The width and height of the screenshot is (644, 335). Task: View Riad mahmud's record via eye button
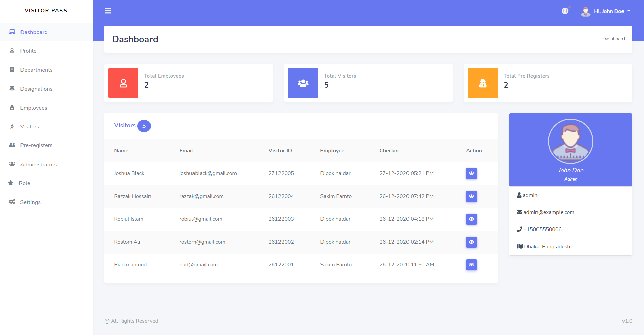tap(471, 265)
